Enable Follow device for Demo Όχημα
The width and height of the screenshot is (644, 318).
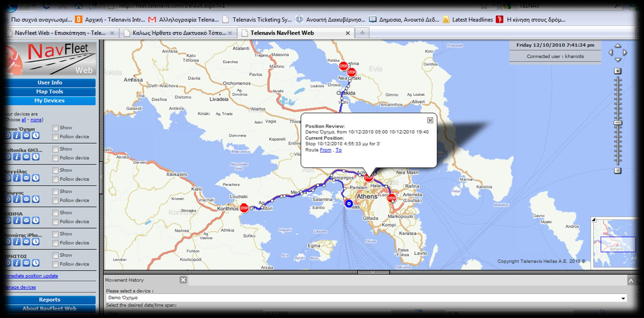point(55,137)
